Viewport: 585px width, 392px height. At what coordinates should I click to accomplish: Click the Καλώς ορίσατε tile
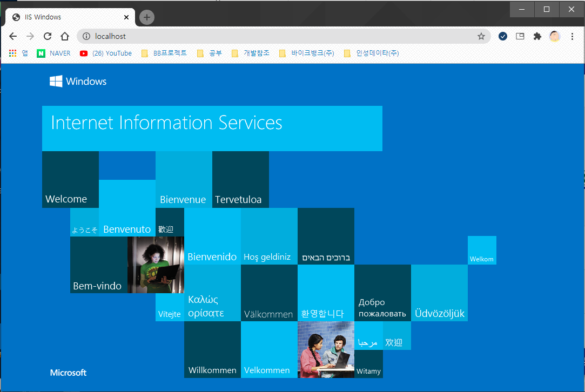pos(213,293)
